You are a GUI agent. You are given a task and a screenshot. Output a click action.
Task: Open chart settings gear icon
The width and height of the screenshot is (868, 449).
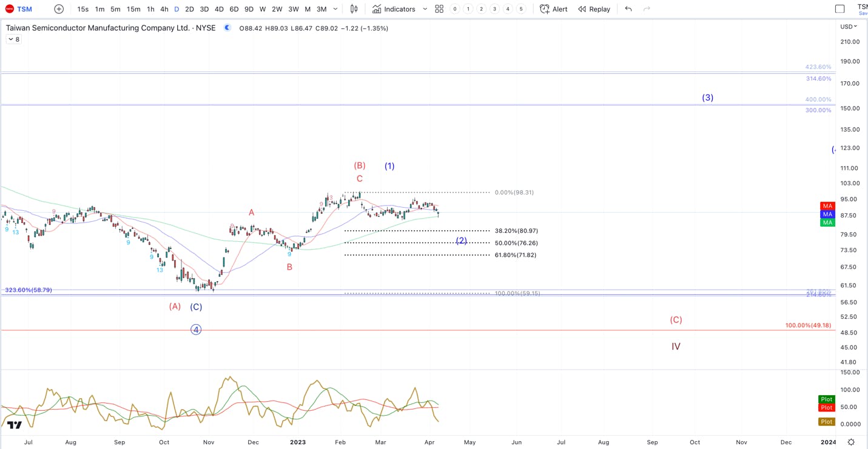(852, 442)
